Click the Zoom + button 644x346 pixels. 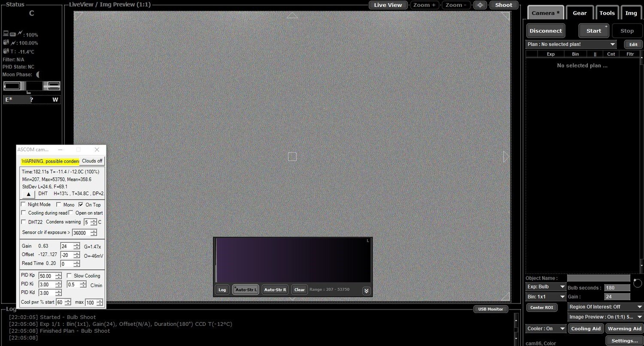(425, 5)
